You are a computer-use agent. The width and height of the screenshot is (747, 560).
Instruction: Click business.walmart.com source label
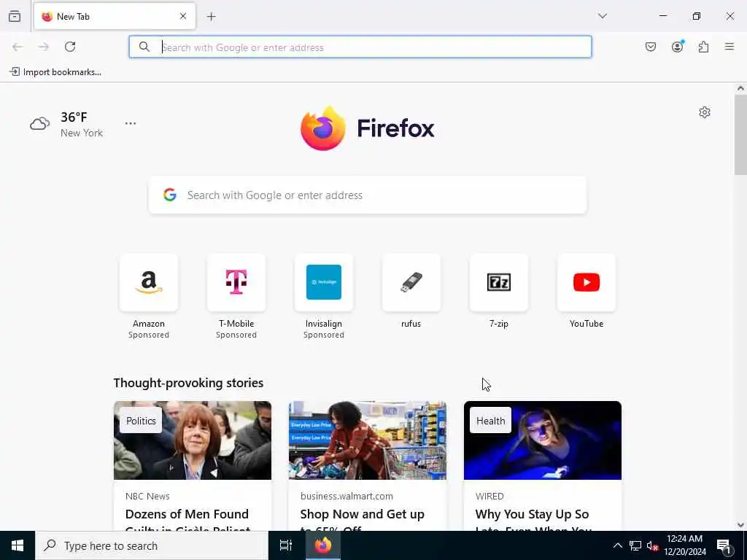(x=347, y=496)
